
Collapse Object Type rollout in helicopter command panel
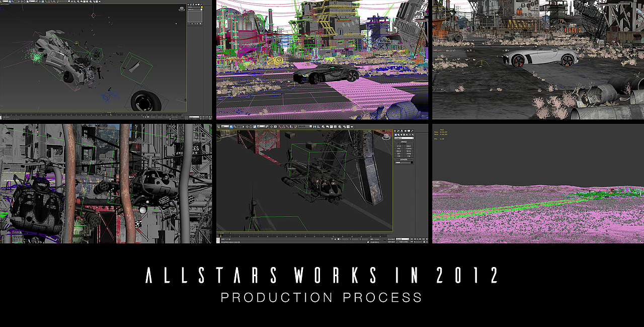pyautogui.click(x=404, y=142)
